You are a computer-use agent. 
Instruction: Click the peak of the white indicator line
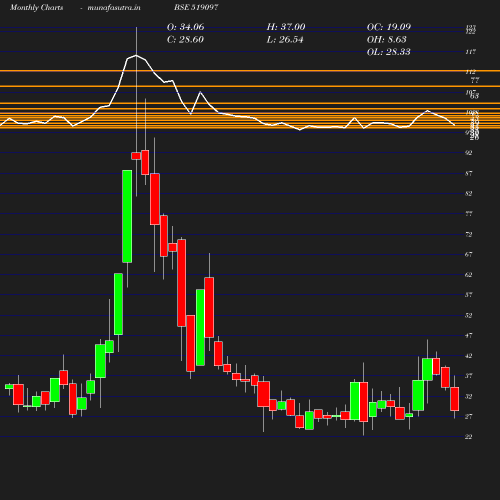(x=136, y=55)
